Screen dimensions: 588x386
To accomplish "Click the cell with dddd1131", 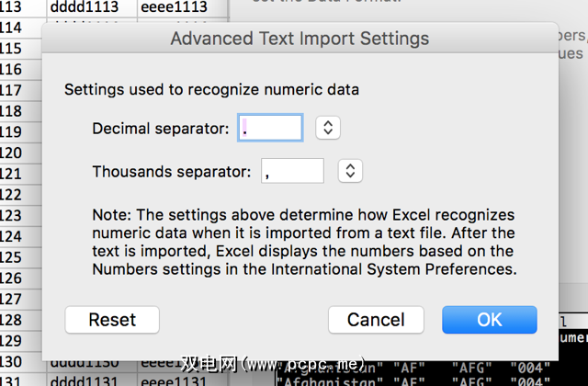I will [89, 378].
